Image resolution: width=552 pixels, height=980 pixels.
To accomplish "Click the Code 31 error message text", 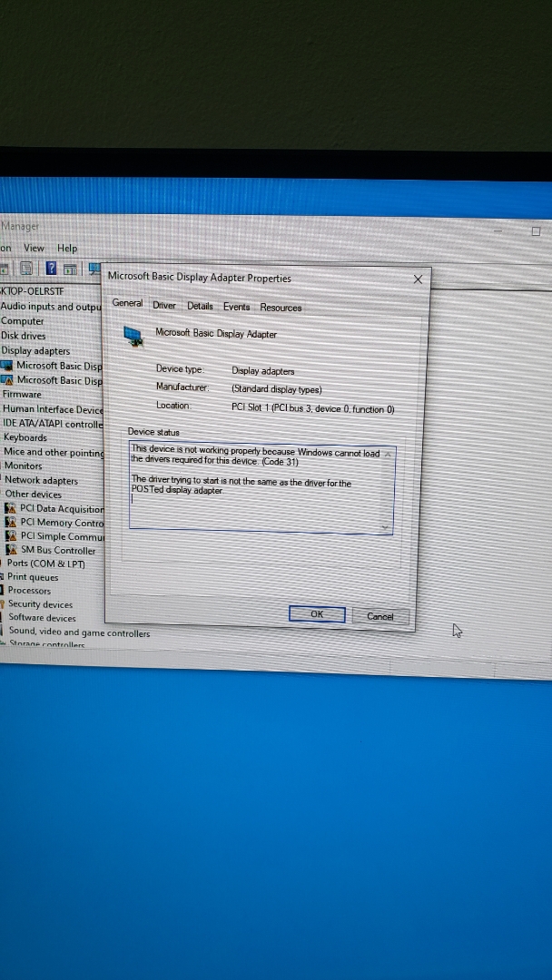I will pos(256,456).
